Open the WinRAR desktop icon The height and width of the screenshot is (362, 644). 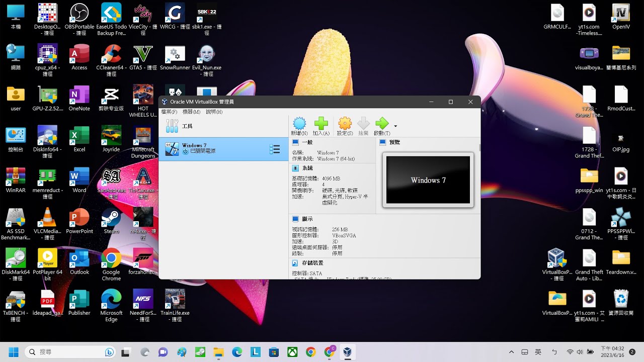coord(16,180)
